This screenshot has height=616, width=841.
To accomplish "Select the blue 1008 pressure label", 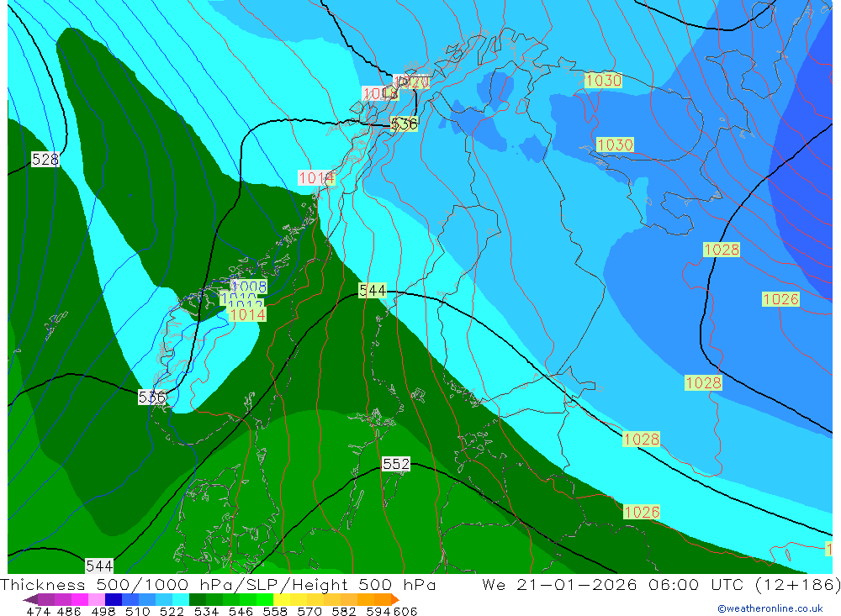I will pyautogui.click(x=249, y=287).
